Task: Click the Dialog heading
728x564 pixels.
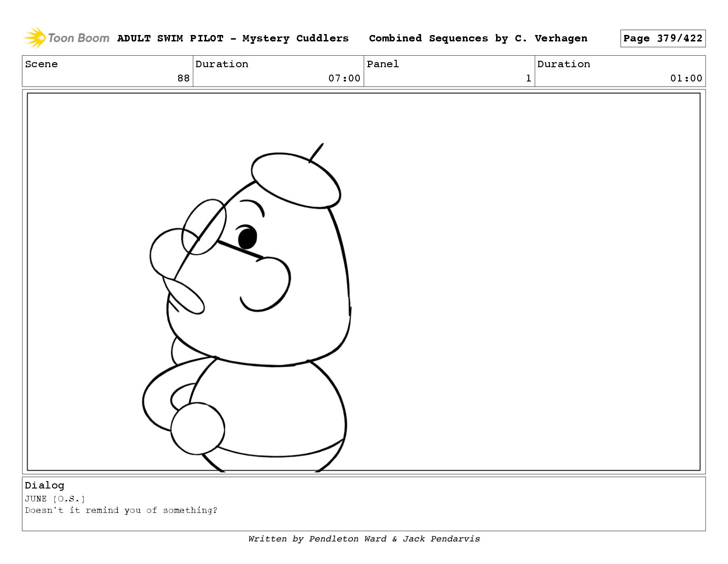Action: click(x=45, y=485)
